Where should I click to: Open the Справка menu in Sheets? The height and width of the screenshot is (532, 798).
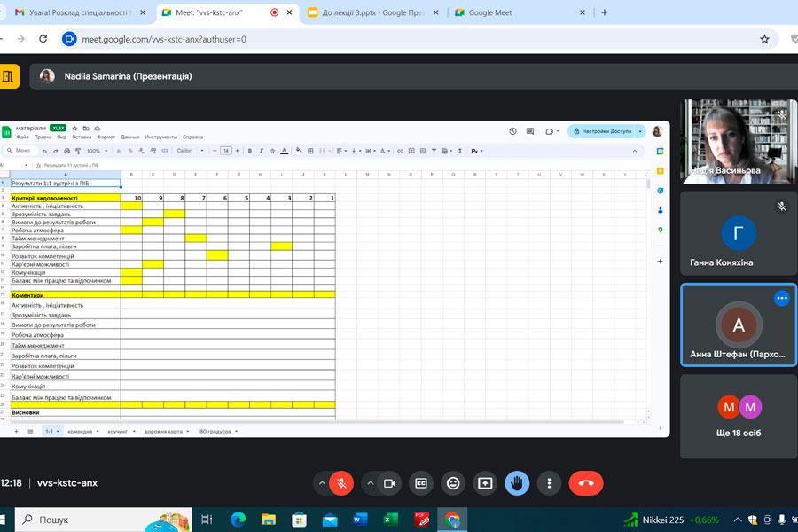(192, 137)
